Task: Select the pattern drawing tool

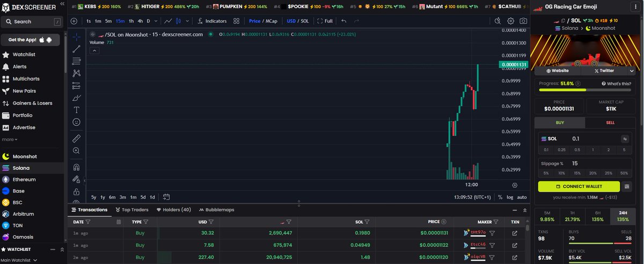Action: tap(76, 73)
